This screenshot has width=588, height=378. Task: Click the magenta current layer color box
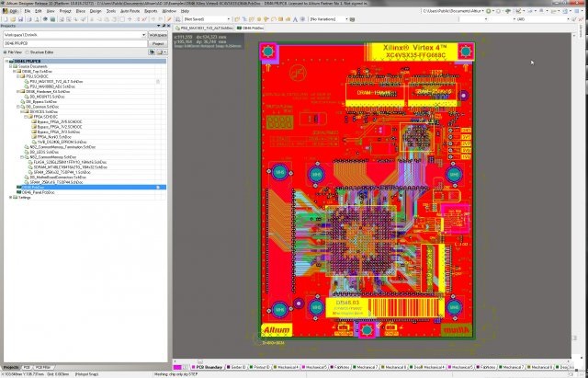click(177, 367)
